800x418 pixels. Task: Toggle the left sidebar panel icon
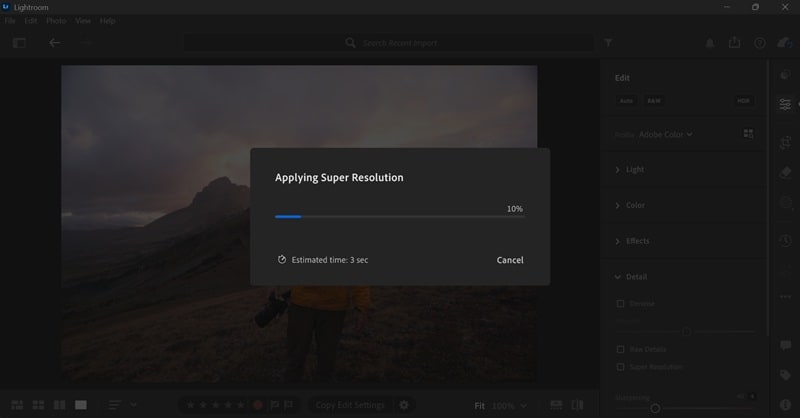pyautogui.click(x=19, y=43)
